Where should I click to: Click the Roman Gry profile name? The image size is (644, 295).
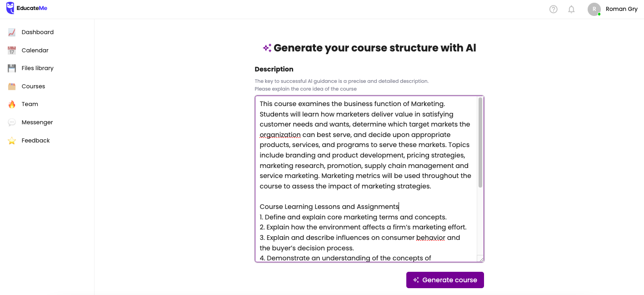(621, 9)
